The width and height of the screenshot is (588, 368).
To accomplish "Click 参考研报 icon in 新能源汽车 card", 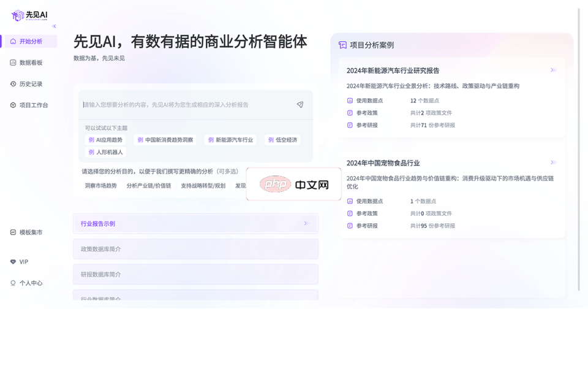I will point(350,125).
